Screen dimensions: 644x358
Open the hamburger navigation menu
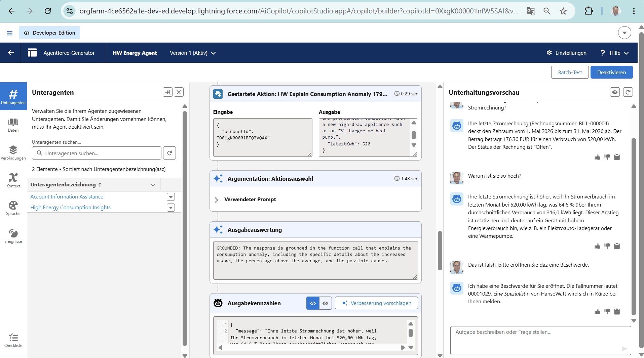coord(9,33)
